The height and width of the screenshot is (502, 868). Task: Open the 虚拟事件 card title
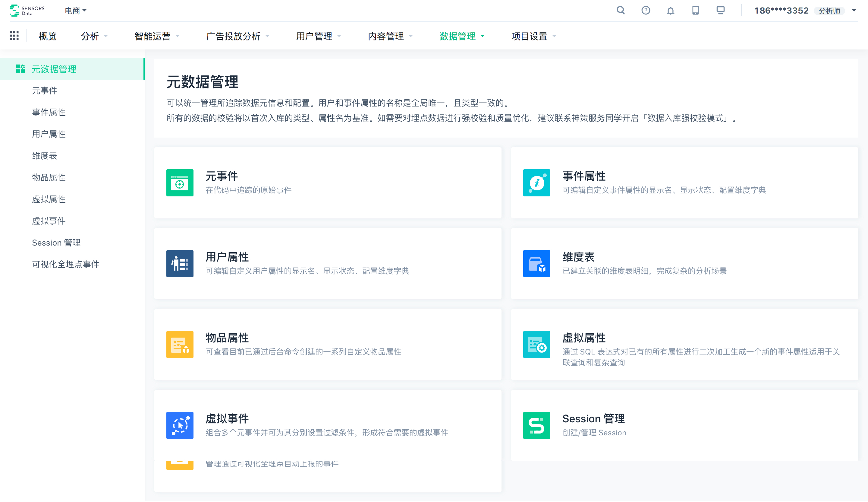227,418
